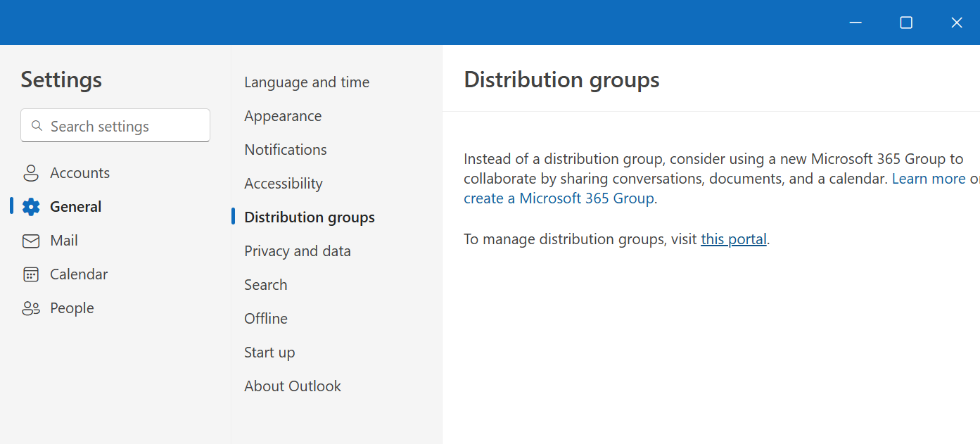Viewport: 980px width, 444px height.
Task: Open the this portal link
Action: [734, 239]
